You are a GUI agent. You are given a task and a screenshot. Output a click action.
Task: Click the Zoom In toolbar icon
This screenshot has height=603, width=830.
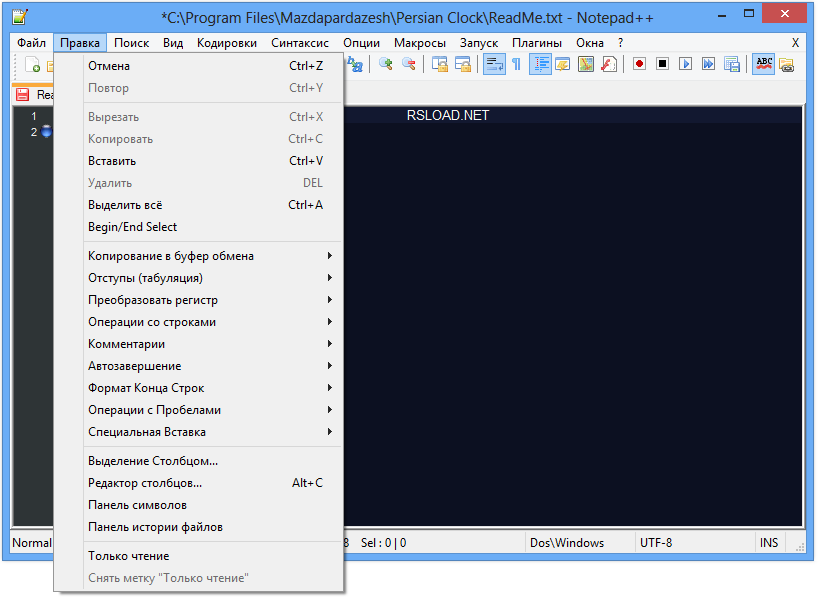click(386, 63)
